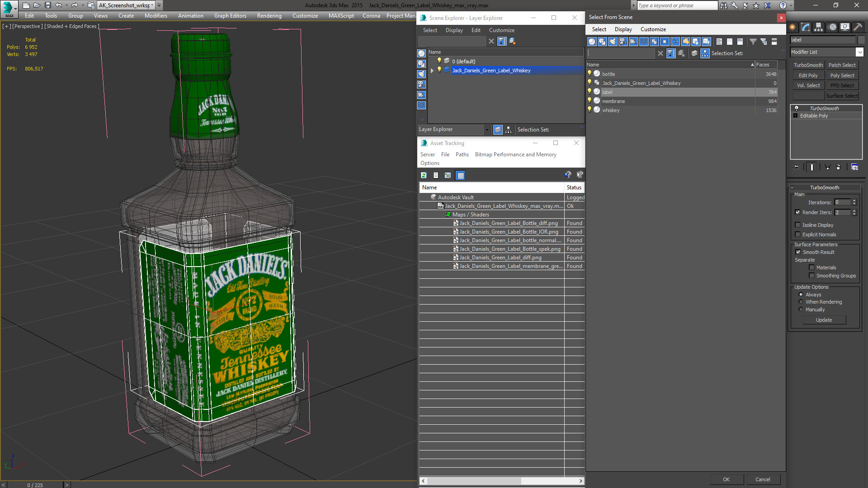Click Sort by Layer icon in Select From Scene
The image size is (868, 488).
click(694, 53)
